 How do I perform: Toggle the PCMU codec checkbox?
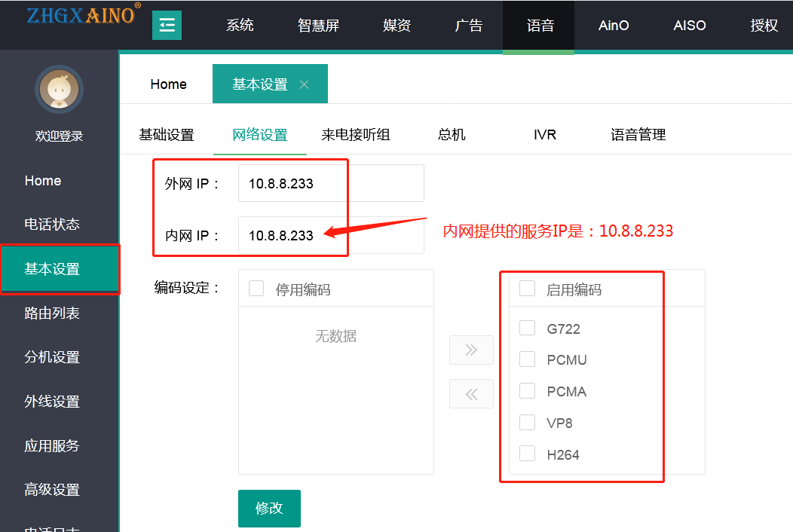(528, 359)
